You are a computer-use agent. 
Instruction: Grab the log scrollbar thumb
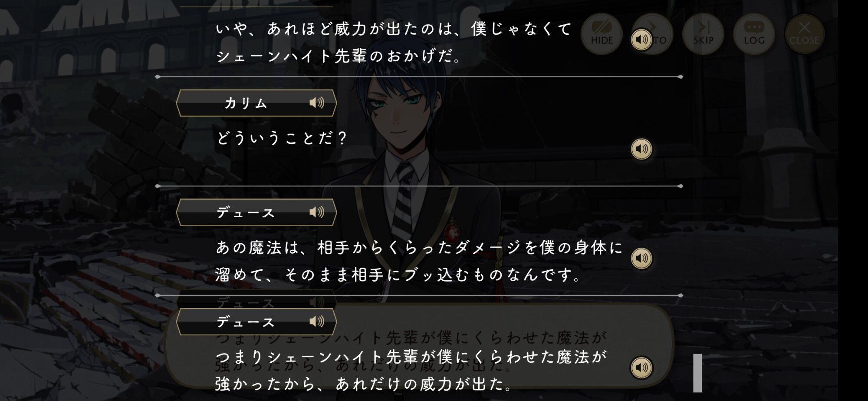tap(697, 373)
